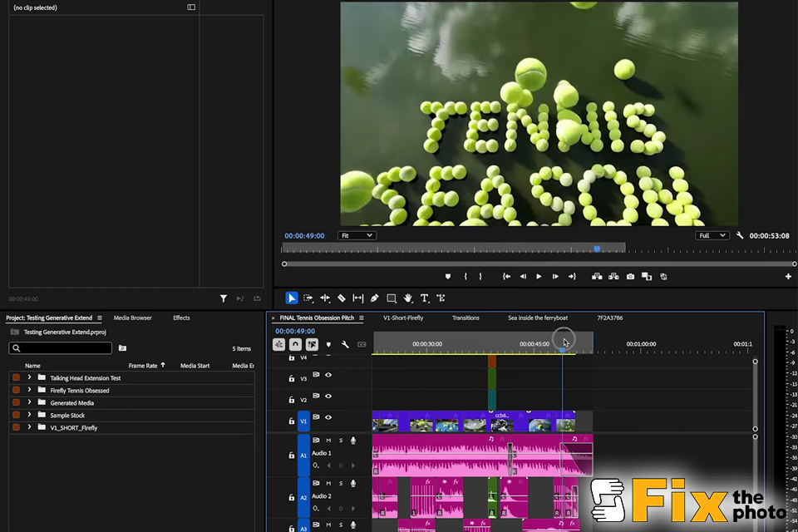Click the Export Frame camera icon
Screen dimensions: 798x532
[631, 277]
